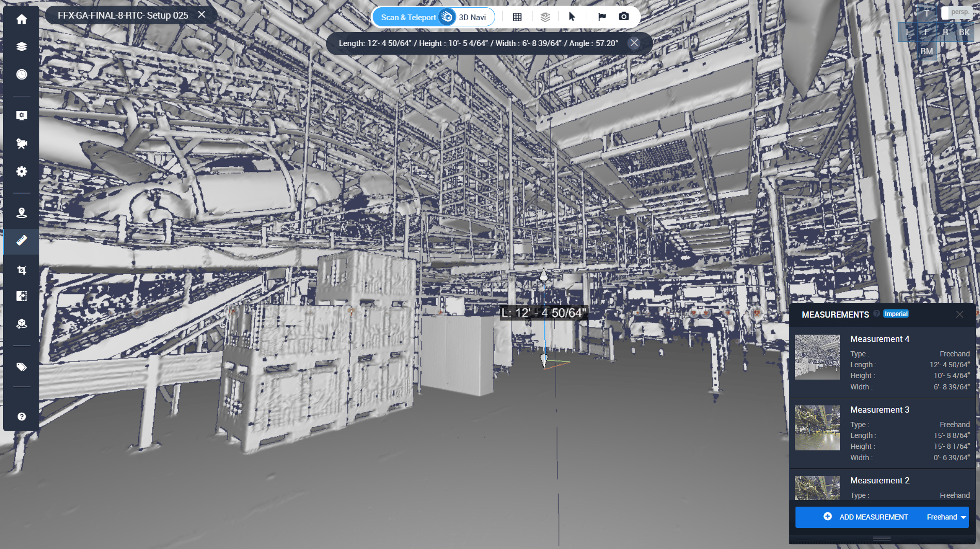The image size is (980, 549).
Task: Click the stacked layers icon in top toolbar
Action: (545, 17)
